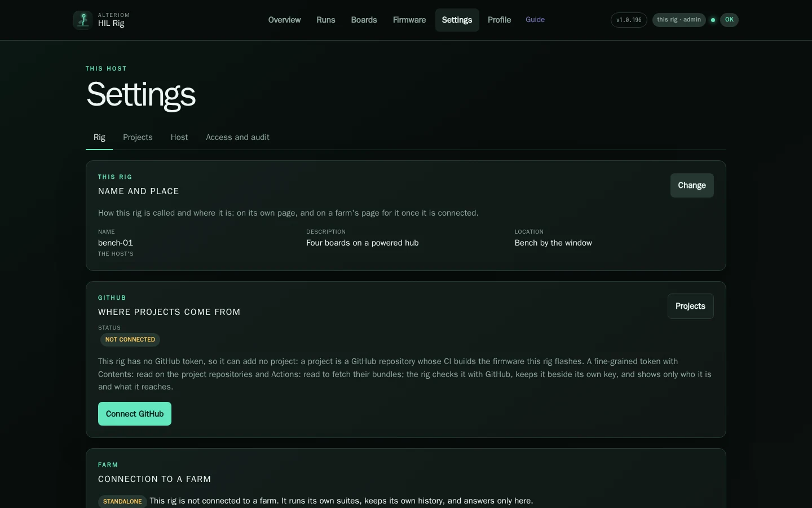The height and width of the screenshot is (508, 812).
Task: Switch to the Projects settings tab
Action: (x=138, y=137)
